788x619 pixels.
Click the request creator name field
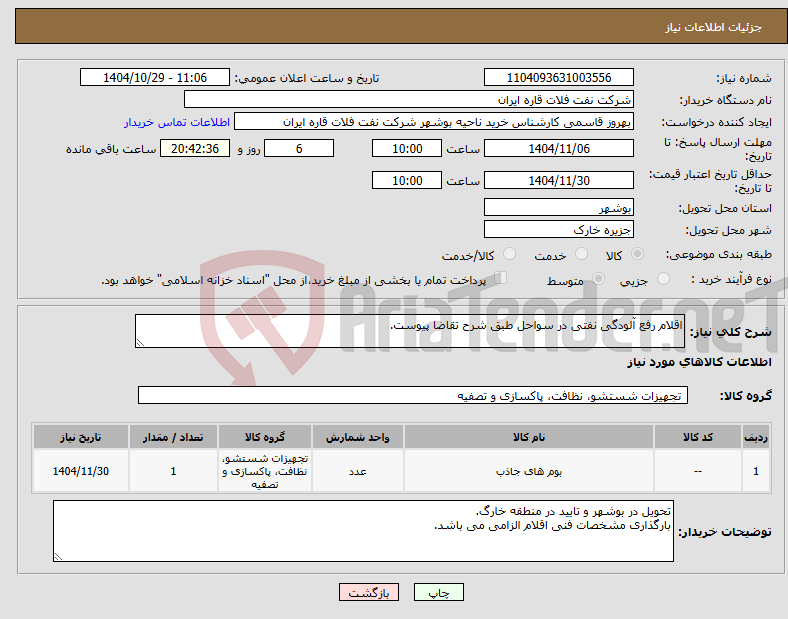[x=434, y=122]
